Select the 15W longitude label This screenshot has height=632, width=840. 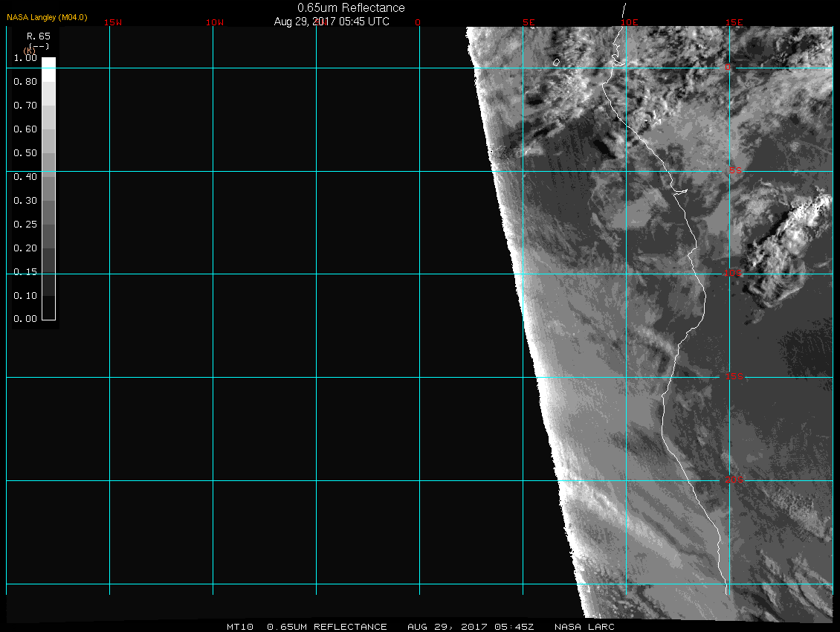113,22
